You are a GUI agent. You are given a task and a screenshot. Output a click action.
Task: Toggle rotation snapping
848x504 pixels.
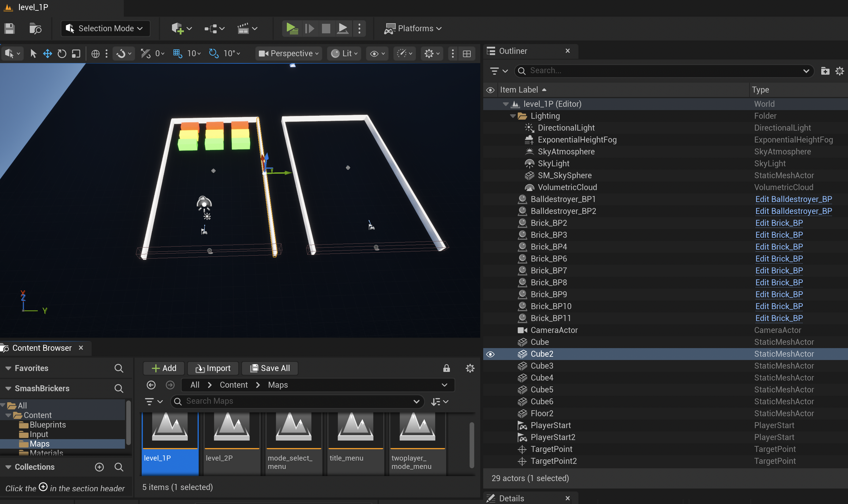[x=214, y=53]
